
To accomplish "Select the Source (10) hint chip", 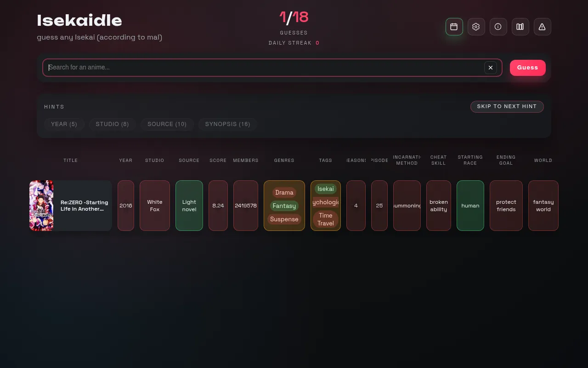I will click(x=167, y=124).
